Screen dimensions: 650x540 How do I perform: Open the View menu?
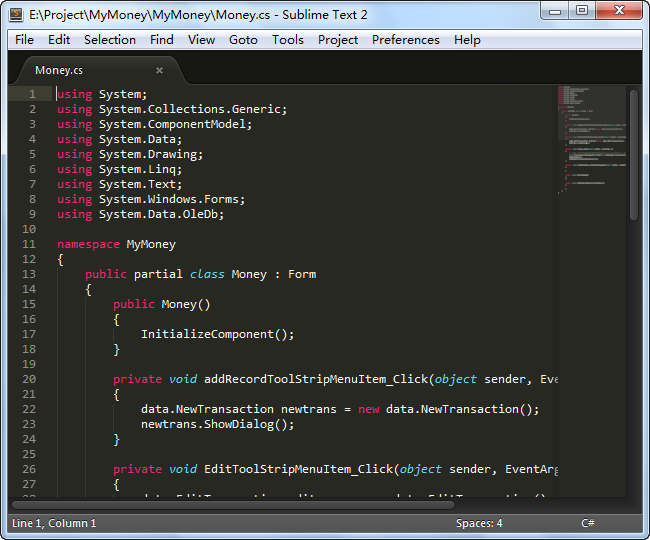click(x=201, y=40)
